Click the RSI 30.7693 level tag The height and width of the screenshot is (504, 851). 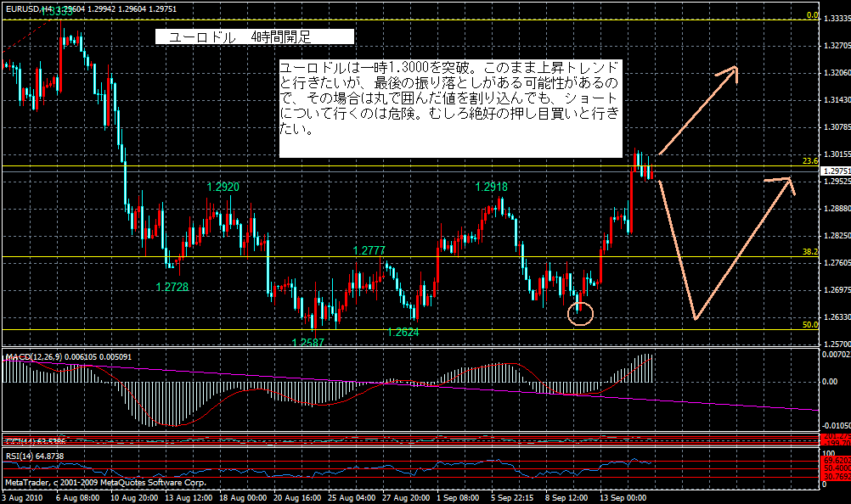(837, 477)
